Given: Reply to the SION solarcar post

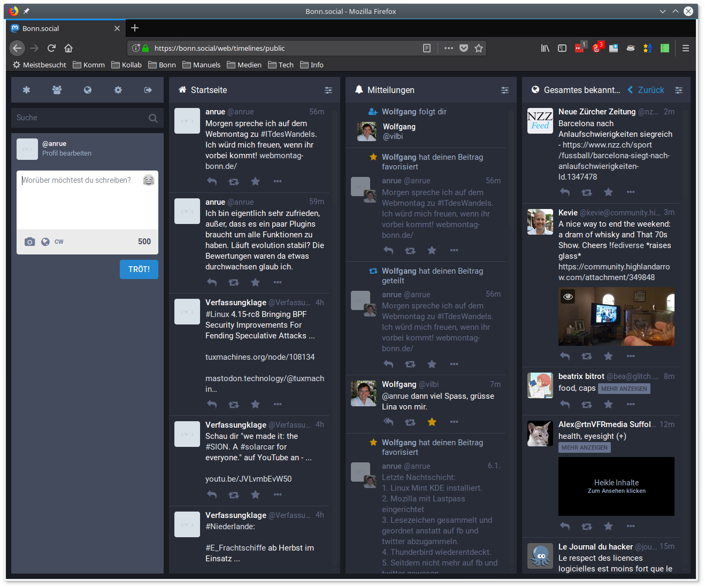Looking at the screenshot, I should pos(212,494).
